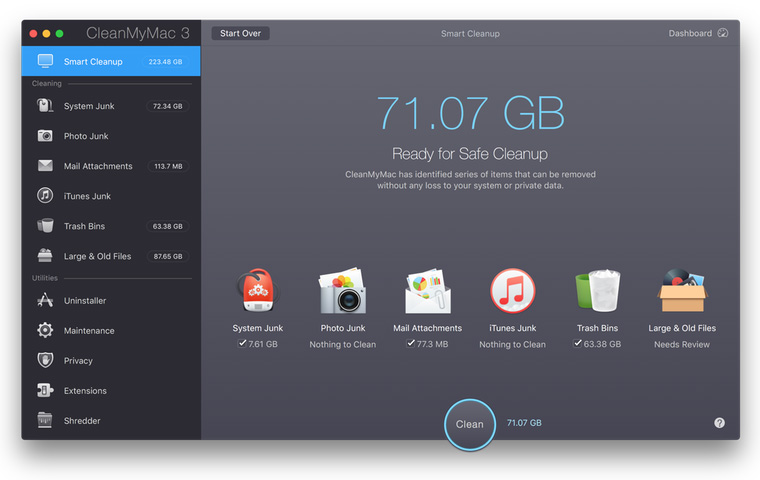Click the 113.7 MB Mail Attachments badge
Screen dimensions: 760x480
(x=168, y=166)
